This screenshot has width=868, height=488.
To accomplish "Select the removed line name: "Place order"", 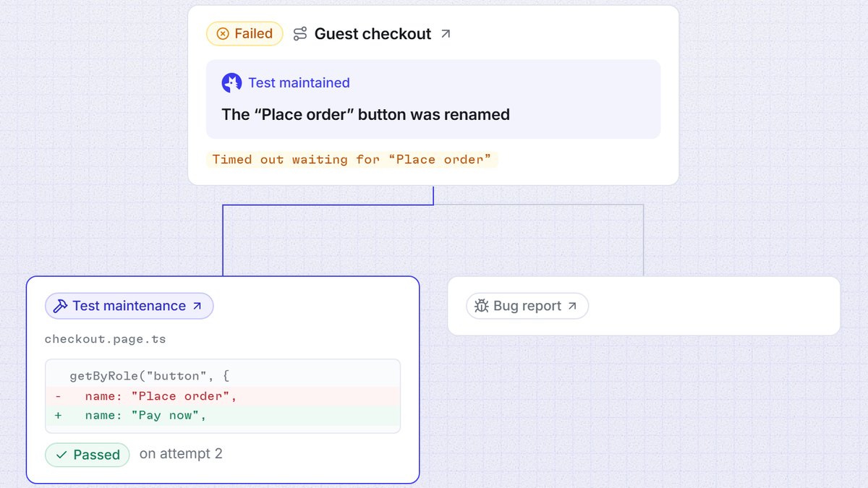I will click(x=223, y=395).
